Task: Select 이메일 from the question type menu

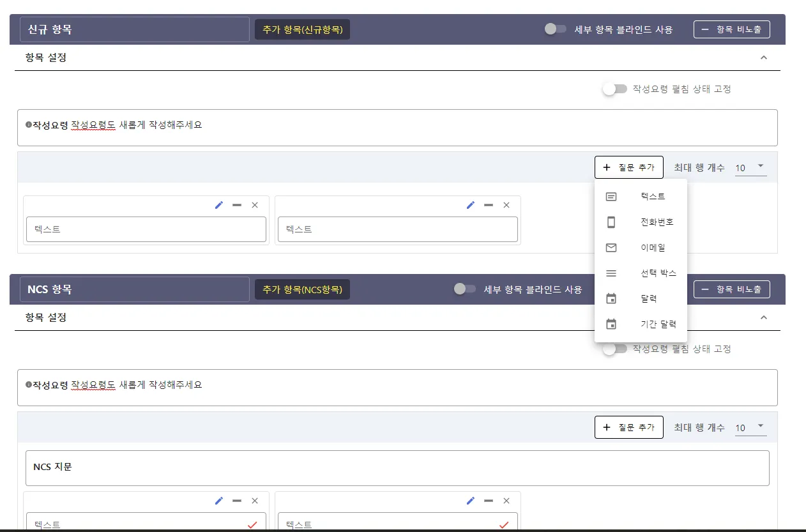Action: point(641,248)
